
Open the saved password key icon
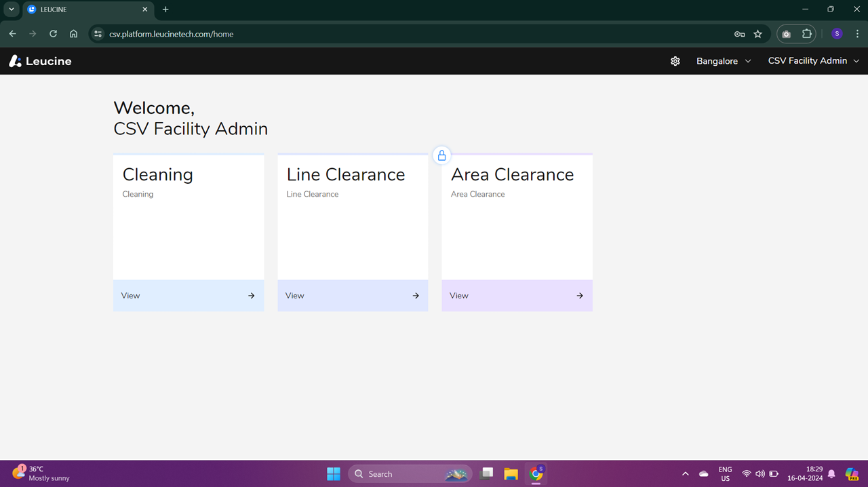[x=740, y=34]
